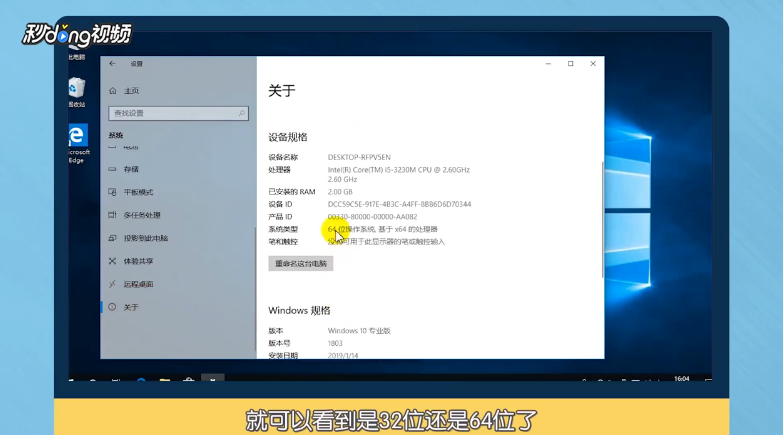The image size is (783, 435).
Task: Click the 处理器 label
Action: click(279, 170)
